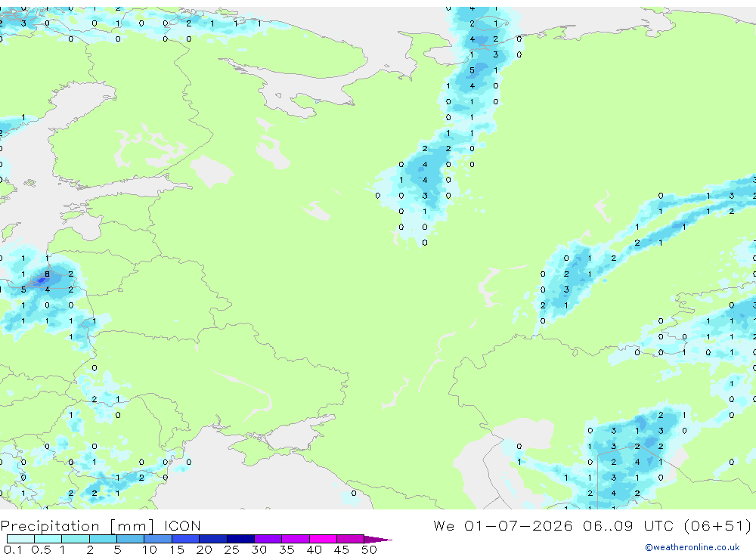This screenshot has height=554, width=756.
Task: Select the 40–45 mm magenta legend swatch
Action: tap(323, 539)
